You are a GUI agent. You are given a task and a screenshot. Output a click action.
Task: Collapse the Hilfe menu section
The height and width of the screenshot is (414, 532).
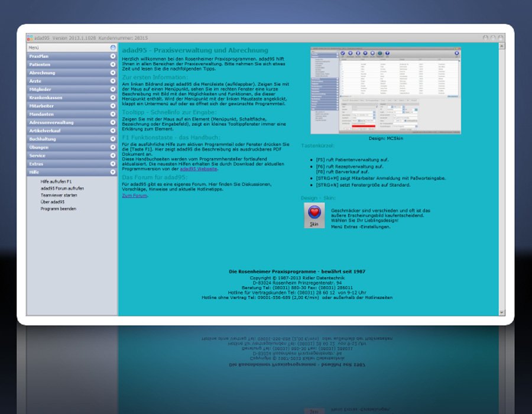pyautogui.click(x=72, y=172)
